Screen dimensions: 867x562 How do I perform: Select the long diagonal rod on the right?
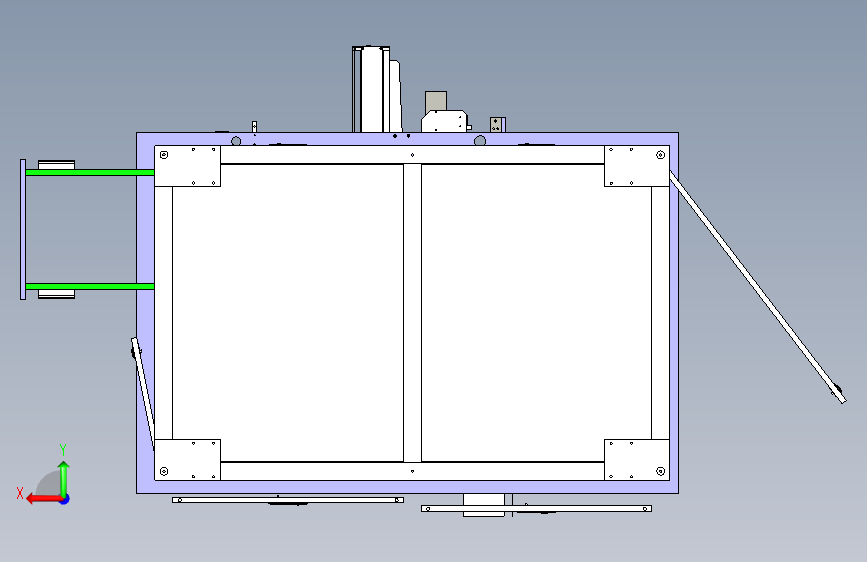pos(758,287)
